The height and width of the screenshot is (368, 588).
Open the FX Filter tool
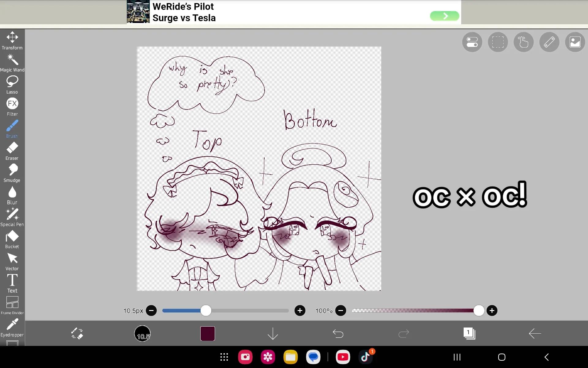12,107
